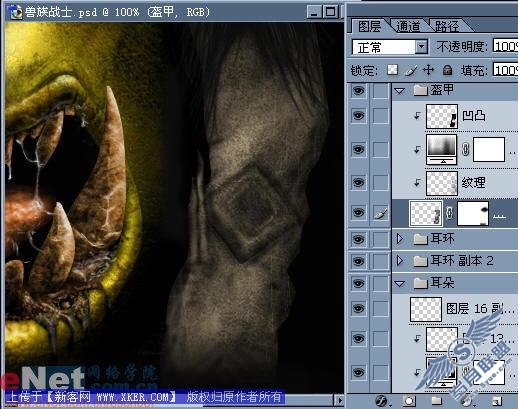Image resolution: width=518 pixels, height=409 pixels.
Task: Click the create new layer icon
Action: (497, 401)
